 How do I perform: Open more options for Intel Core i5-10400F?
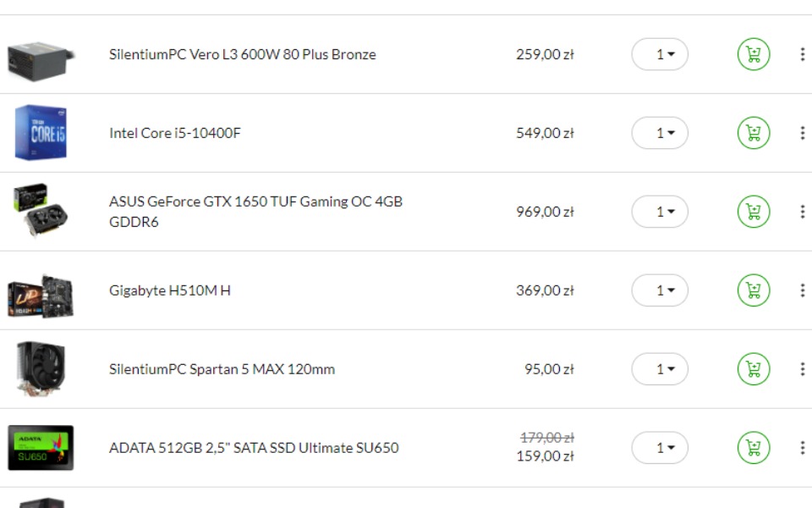click(802, 133)
